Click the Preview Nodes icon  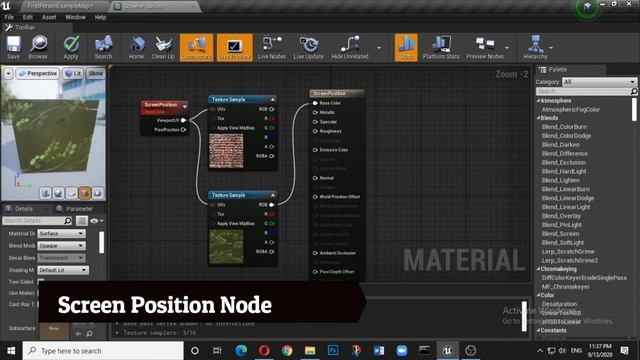click(x=485, y=47)
